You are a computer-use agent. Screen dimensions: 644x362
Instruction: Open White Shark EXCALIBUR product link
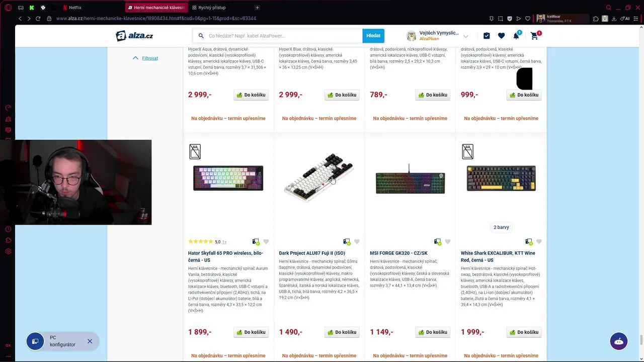pyautogui.click(x=498, y=256)
